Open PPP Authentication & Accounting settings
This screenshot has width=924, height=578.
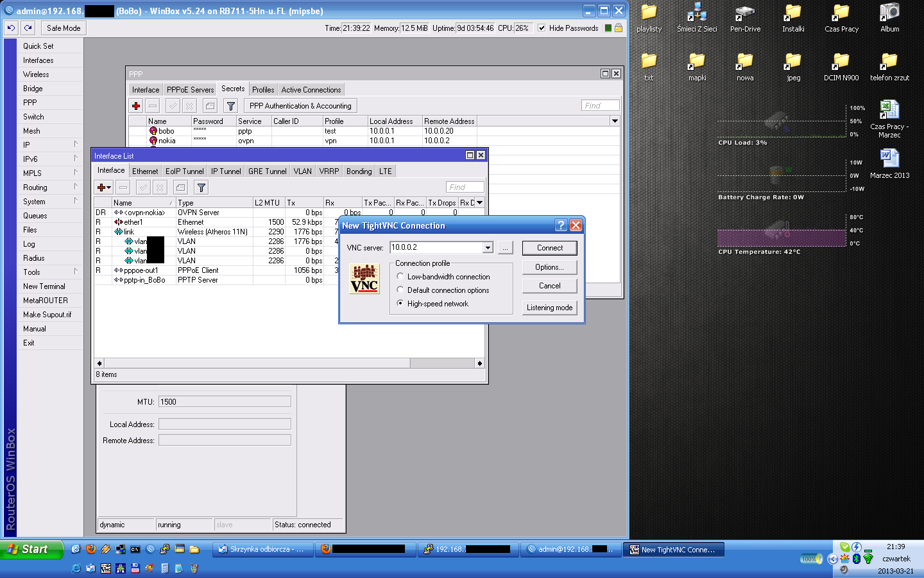(300, 106)
